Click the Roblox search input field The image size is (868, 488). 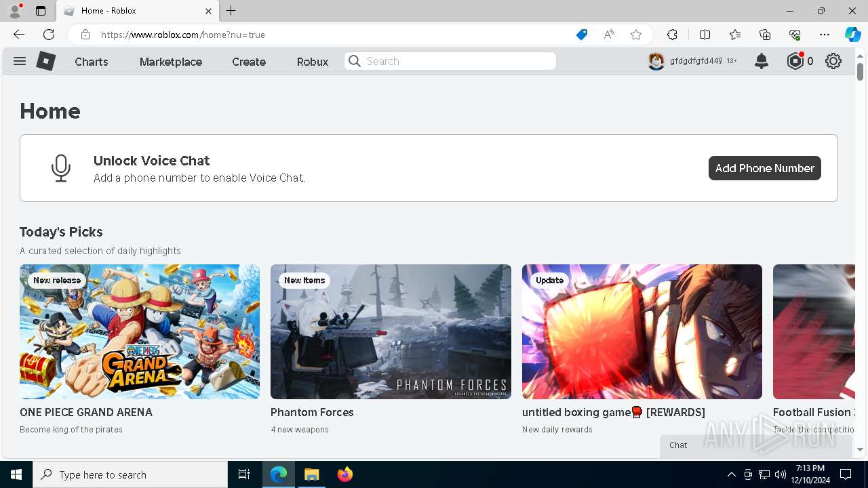point(450,61)
